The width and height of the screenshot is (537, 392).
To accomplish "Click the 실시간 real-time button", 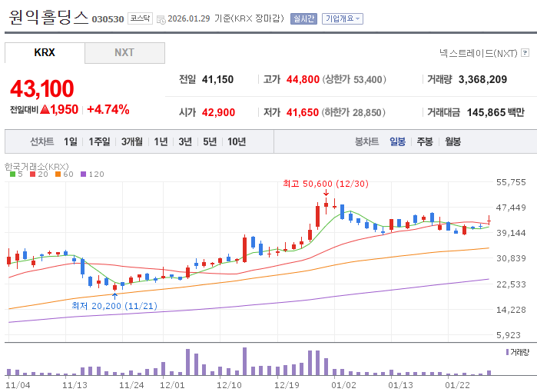I will click(x=303, y=18).
